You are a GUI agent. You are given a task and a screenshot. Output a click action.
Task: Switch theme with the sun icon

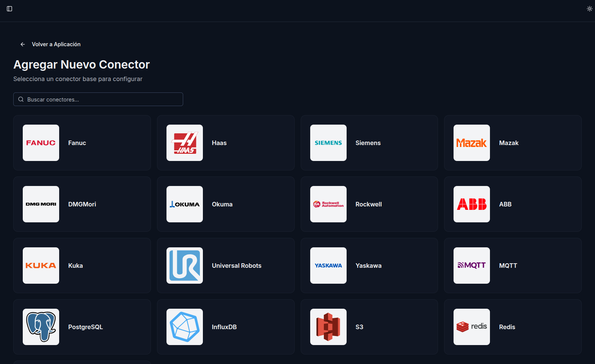coord(589,9)
